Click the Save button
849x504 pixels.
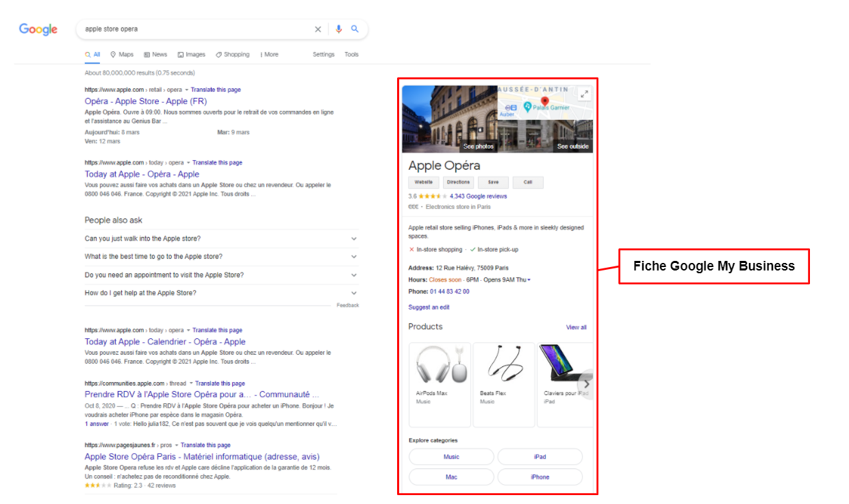coord(493,182)
